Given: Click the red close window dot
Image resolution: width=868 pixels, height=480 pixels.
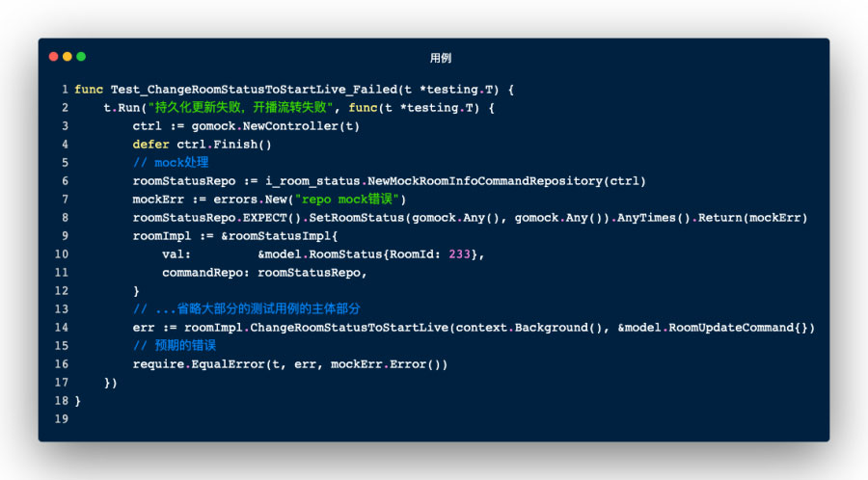Looking at the screenshot, I should pyautogui.click(x=54, y=57).
